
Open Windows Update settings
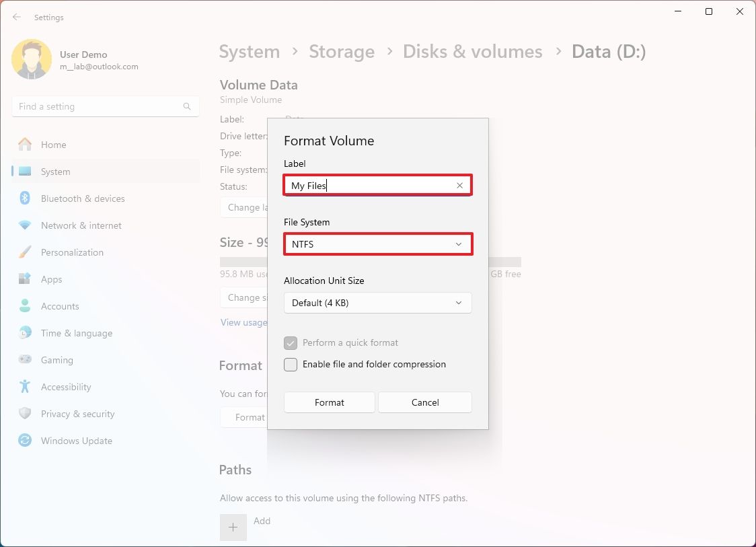tap(25, 441)
